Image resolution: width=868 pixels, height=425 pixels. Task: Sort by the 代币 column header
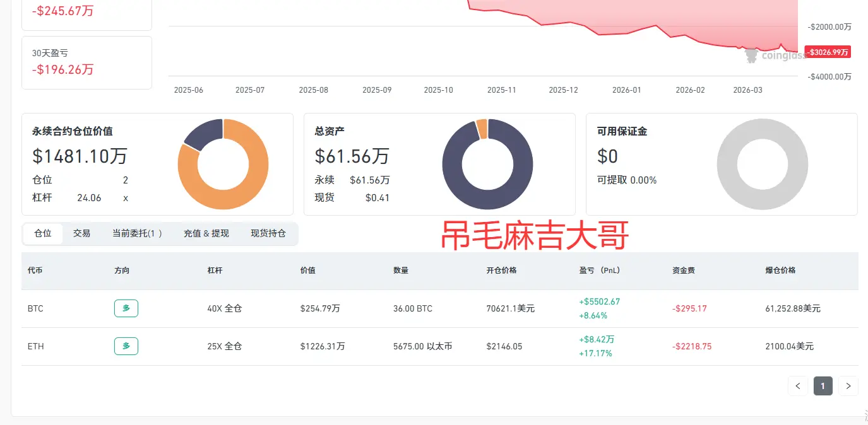tap(35, 271)
